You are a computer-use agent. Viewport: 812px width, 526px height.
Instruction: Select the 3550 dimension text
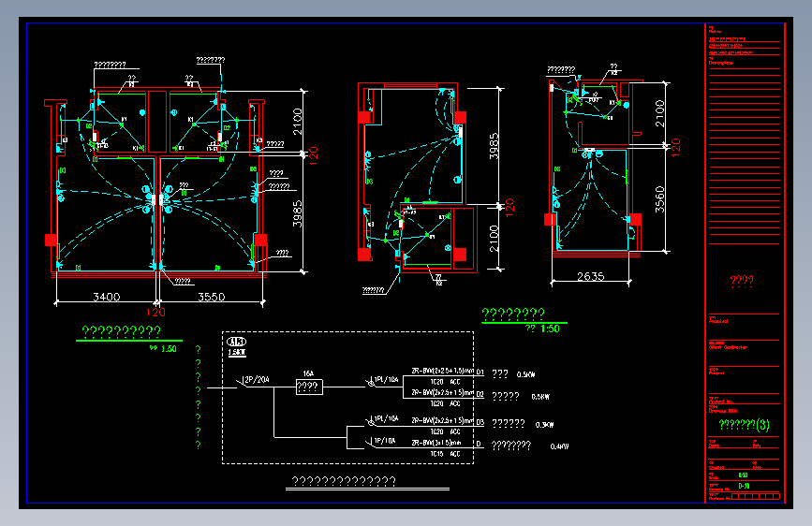[x=212, y=297]
